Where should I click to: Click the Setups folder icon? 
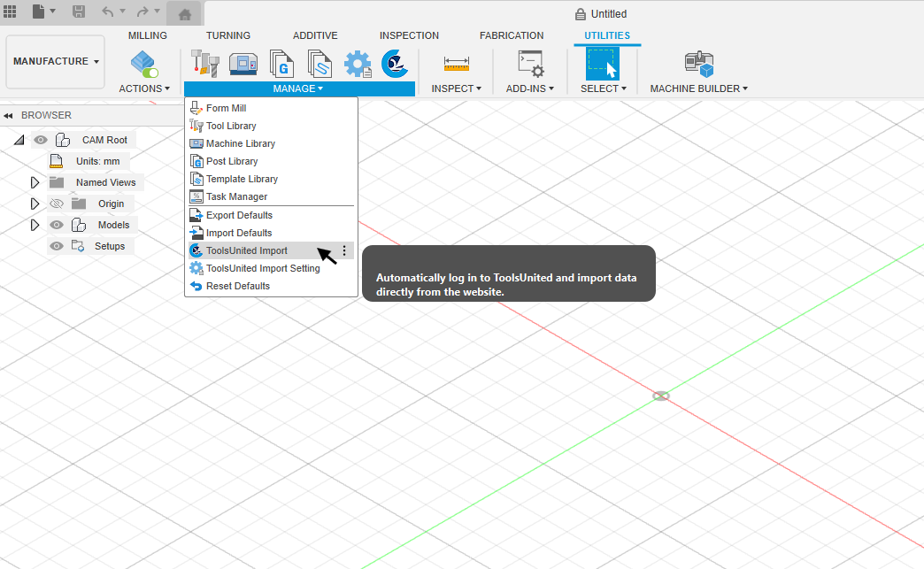point(78,246)
